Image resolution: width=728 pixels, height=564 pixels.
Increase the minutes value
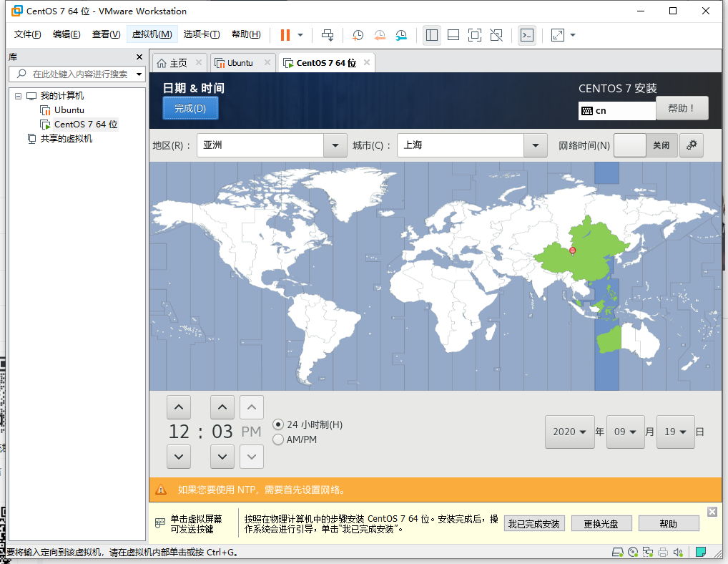tap(222, 407)
